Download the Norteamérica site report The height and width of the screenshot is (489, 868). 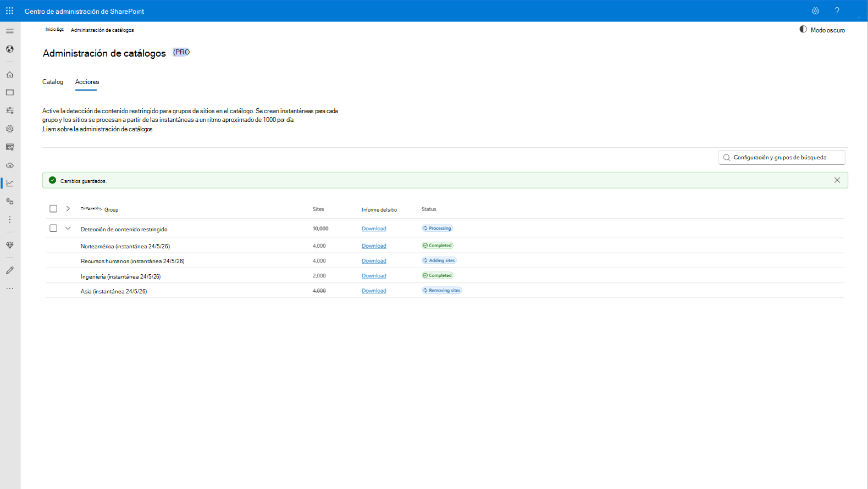pyautogui.click(x=374, y=246)
